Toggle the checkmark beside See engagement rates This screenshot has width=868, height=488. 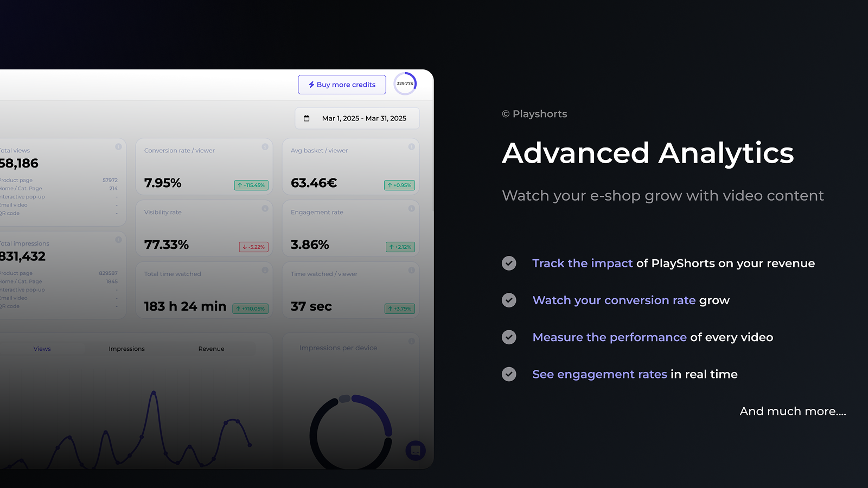pos(509,374)
